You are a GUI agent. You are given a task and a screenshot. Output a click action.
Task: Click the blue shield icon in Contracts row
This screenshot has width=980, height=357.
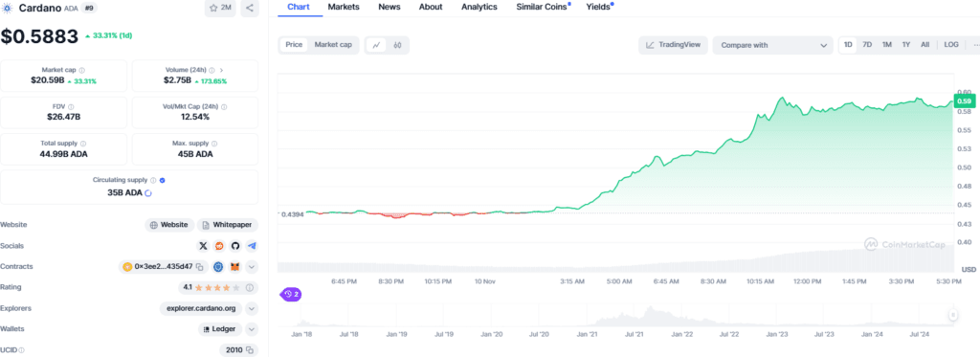218,267
